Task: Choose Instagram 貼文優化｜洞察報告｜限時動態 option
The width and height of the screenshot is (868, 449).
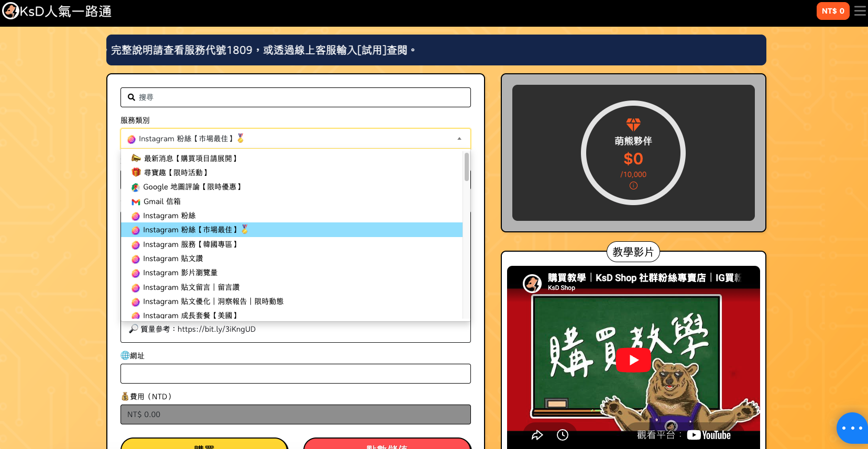Action: pos(292,301)
